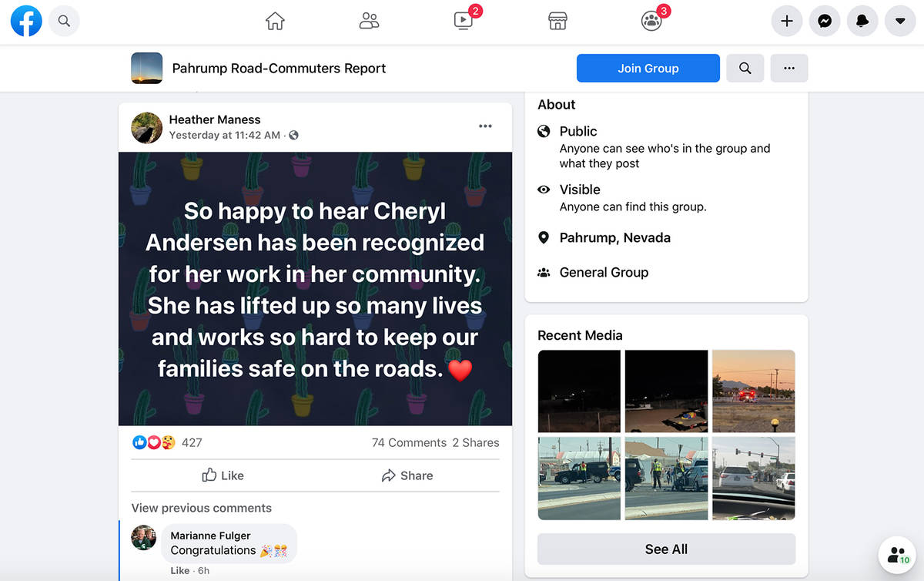Open the Friends icon in top navigation
Viewport: 924px width, 581px height.
point(370,22)
